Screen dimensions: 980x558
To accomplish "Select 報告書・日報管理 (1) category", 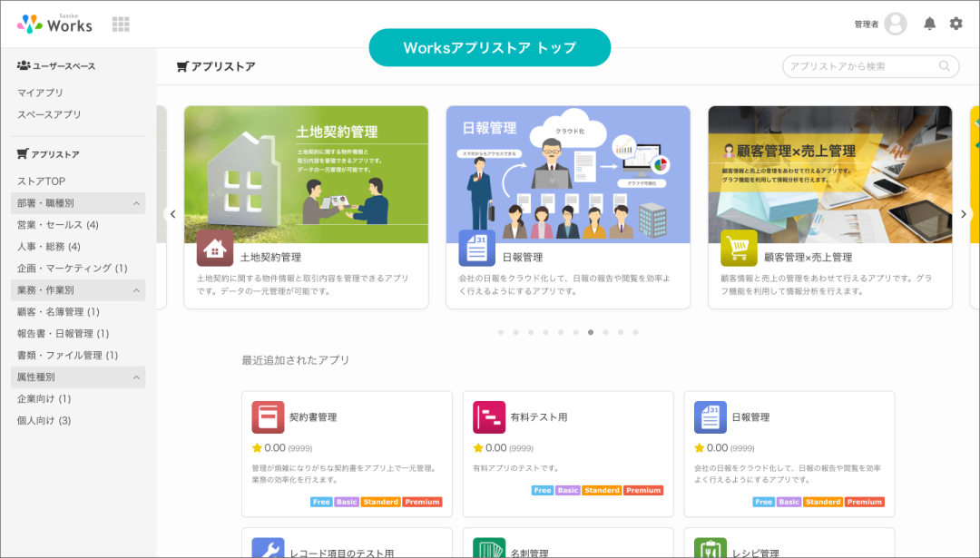I will [64, 334].
